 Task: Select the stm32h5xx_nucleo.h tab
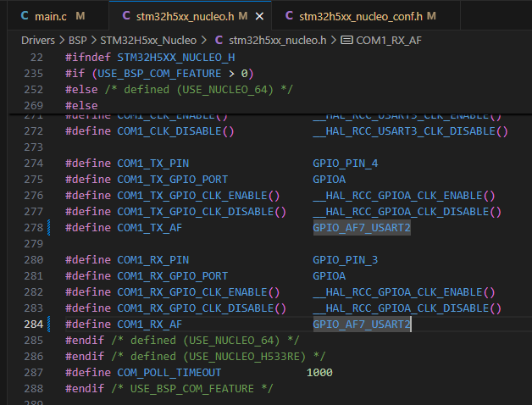coord(190,15)
